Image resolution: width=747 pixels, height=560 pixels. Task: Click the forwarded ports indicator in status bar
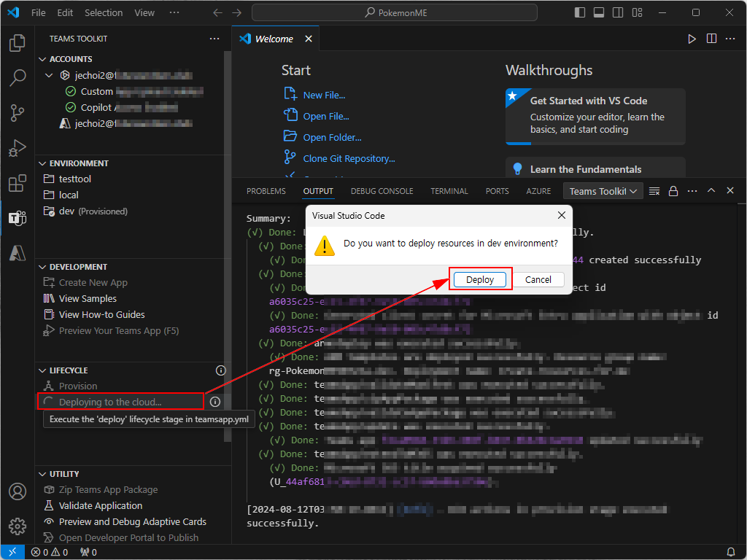click(x=88, y=553)
